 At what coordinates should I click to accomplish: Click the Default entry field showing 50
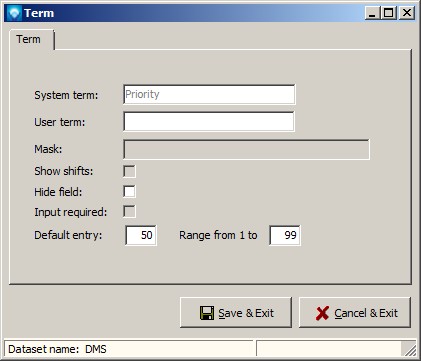(x=141, y=235)
